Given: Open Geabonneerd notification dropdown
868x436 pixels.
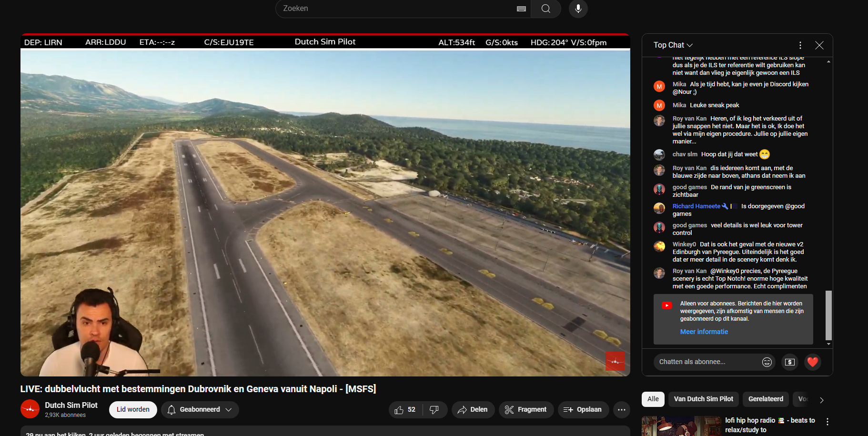Looking at the screenshot, I should click(x=200, y=410).
